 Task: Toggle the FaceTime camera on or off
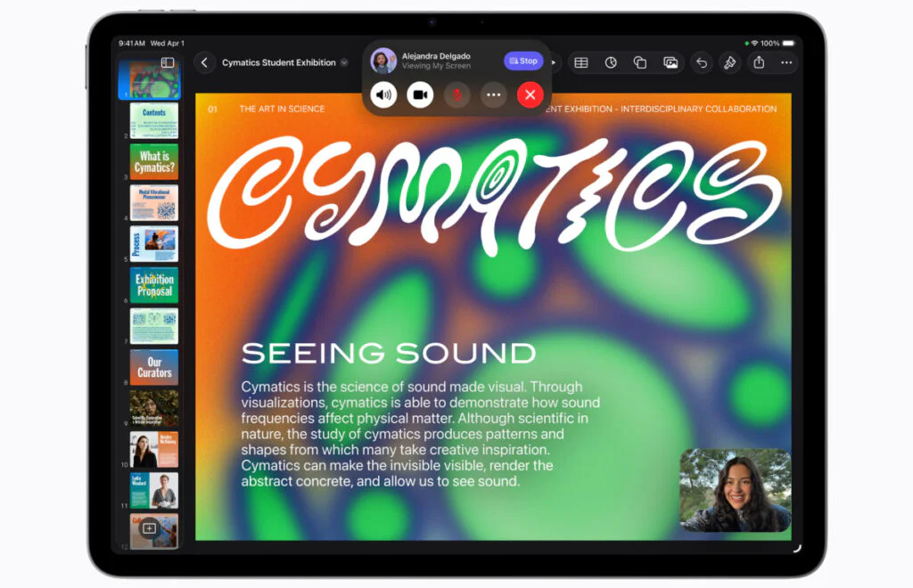coord(420,94)
